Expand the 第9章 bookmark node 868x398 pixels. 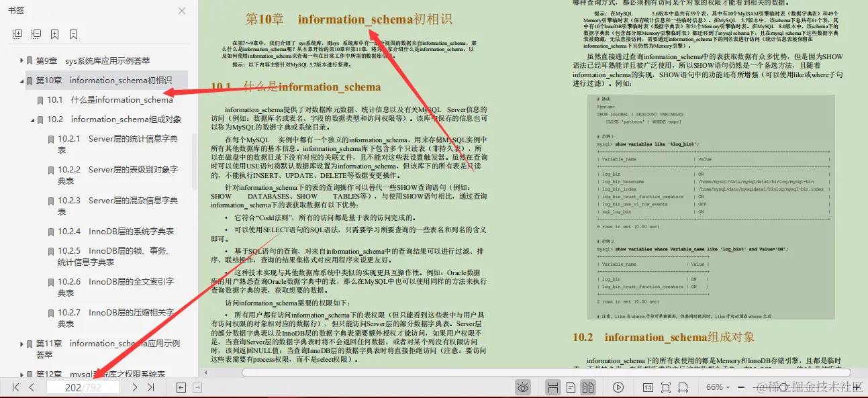[x=21, y=60]
